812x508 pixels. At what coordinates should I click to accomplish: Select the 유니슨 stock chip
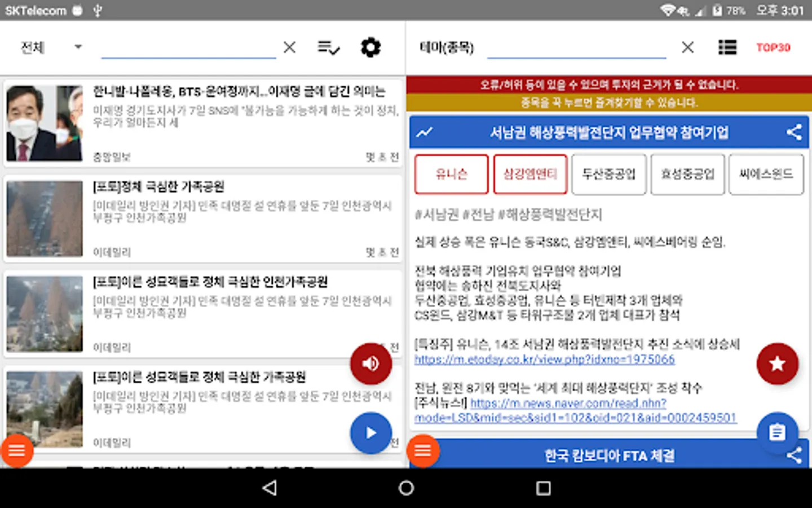coord(452,174)
